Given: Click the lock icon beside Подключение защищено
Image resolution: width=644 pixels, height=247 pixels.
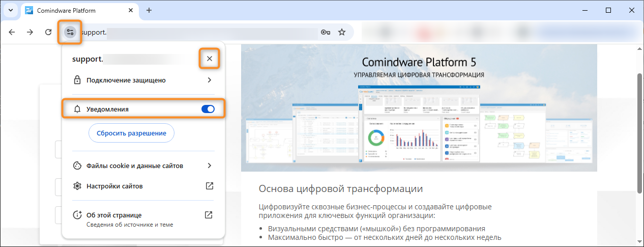Looking at the screenshot, I should (77, 80).
